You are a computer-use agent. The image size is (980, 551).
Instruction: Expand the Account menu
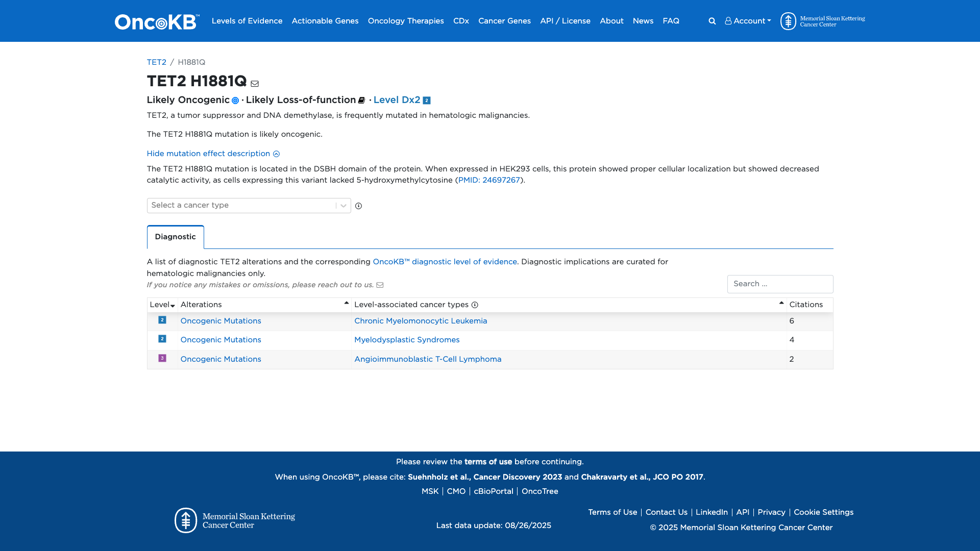click(748, 21)
